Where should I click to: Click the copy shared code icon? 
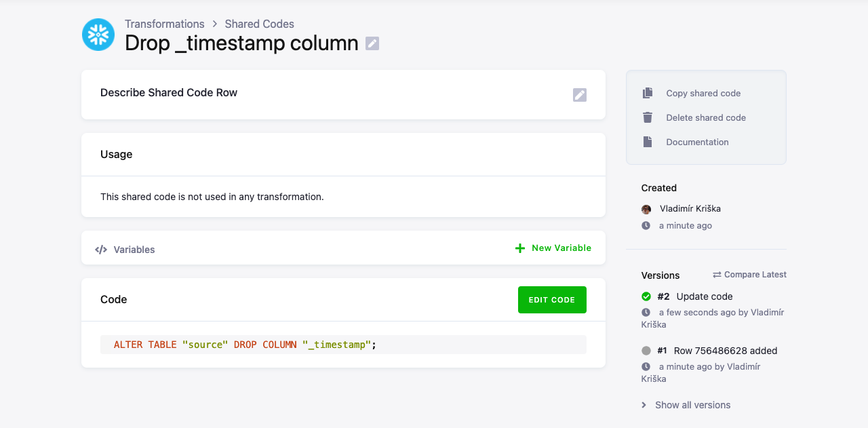pyautogui.click(x=648, y=93)
